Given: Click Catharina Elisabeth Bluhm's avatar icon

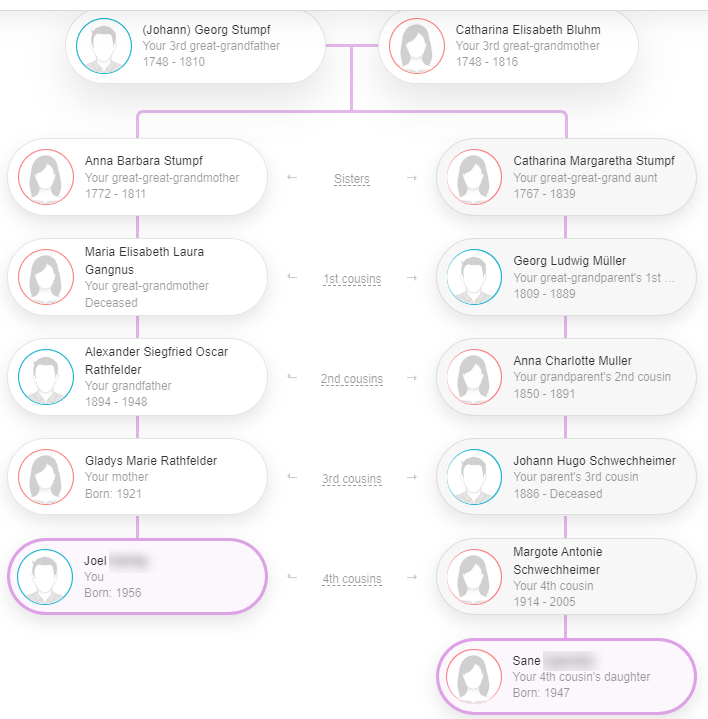Looking at the screenshot, I should (417, 46).
